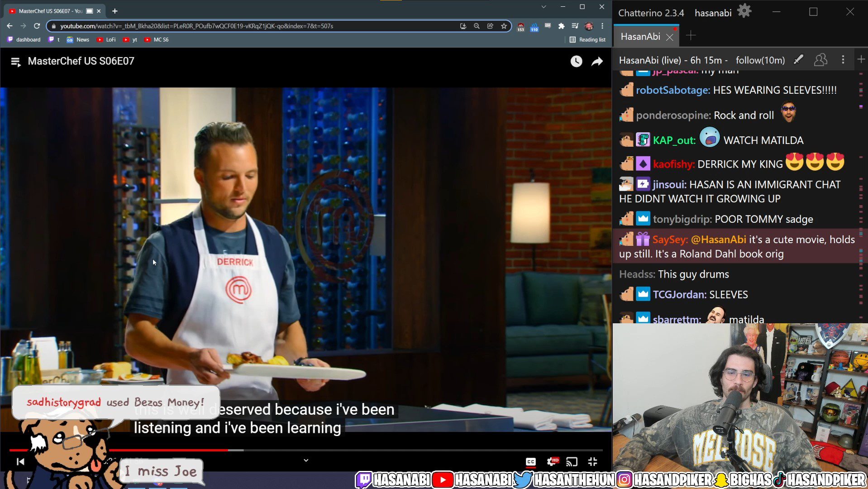Click username jinsoui in chat
The image size is (868, 489).
tap(669, 185)
